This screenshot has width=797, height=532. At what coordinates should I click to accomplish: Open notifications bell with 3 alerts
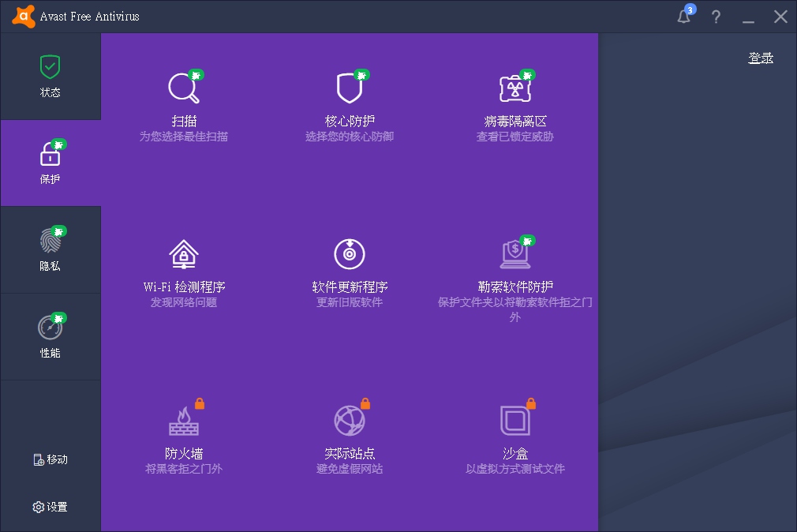(684, 17)
